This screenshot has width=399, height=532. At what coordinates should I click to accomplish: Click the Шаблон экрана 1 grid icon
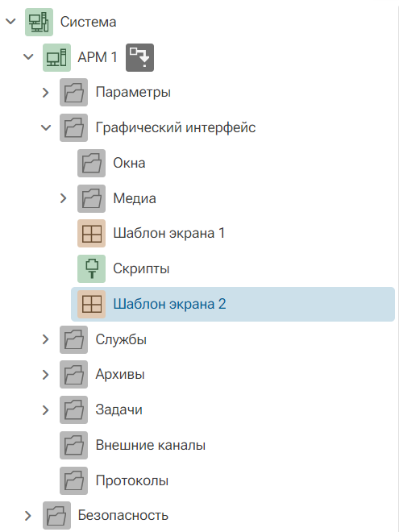(x=92, y=234)
